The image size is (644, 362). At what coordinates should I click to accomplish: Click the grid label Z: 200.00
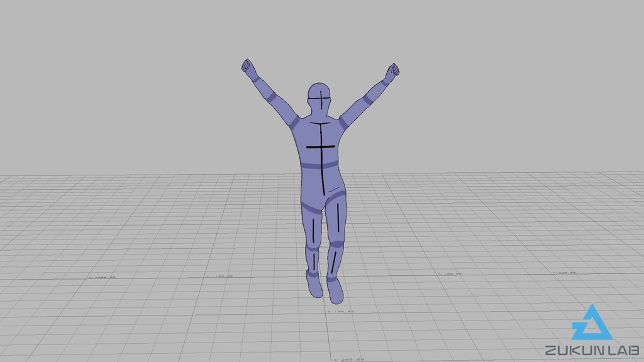(349, 359)
